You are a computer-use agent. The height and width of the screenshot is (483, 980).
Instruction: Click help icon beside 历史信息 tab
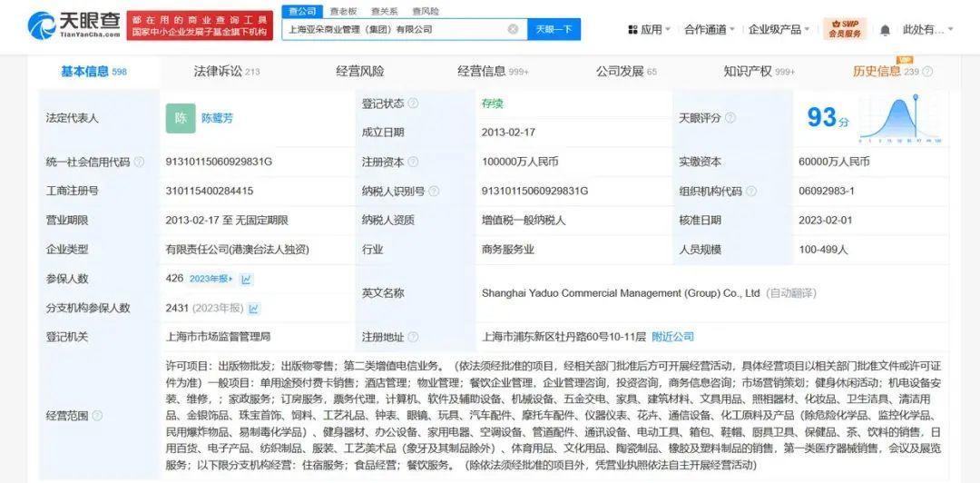pyautogui.click(x=927, y=72)
